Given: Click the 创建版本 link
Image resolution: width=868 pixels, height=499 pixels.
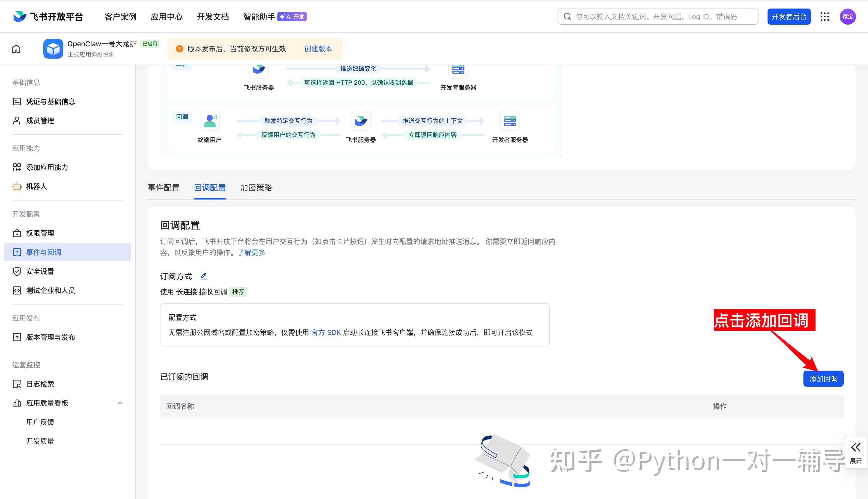Looking at the screenshot, I should coord(318,49).
